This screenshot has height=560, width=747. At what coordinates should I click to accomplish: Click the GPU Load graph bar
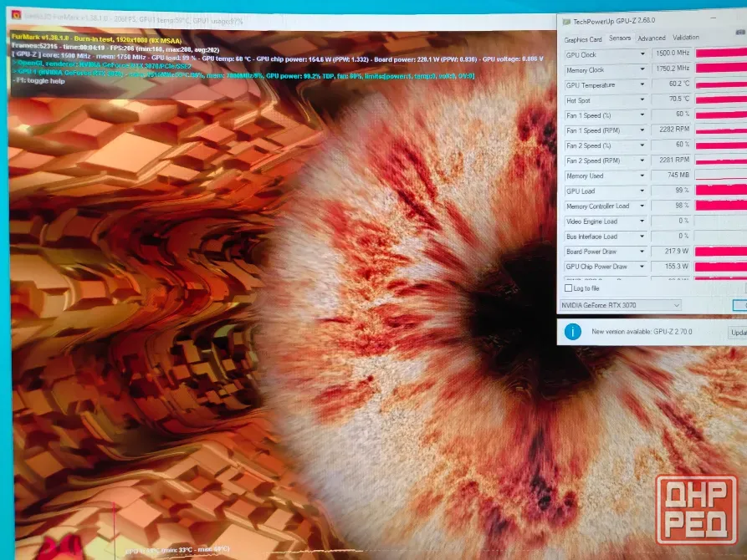point(721,191)
